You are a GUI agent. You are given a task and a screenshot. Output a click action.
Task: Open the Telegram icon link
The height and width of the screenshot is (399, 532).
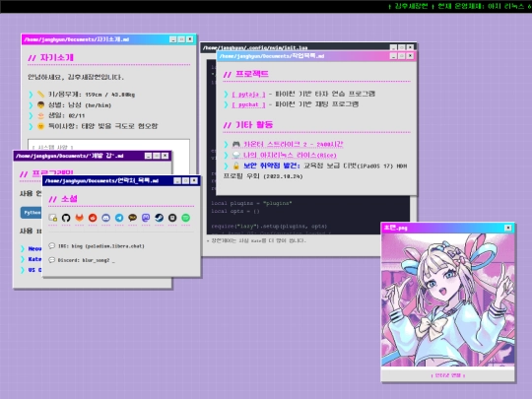[119, 218]
